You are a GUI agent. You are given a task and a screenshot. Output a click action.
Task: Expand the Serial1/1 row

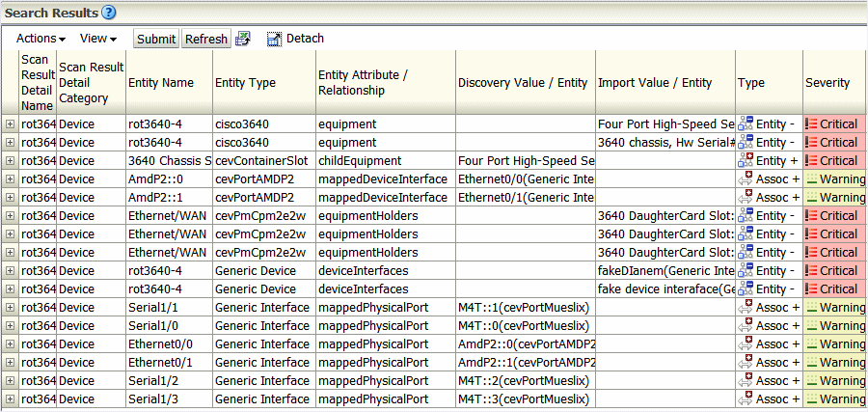tap(10, 308)
